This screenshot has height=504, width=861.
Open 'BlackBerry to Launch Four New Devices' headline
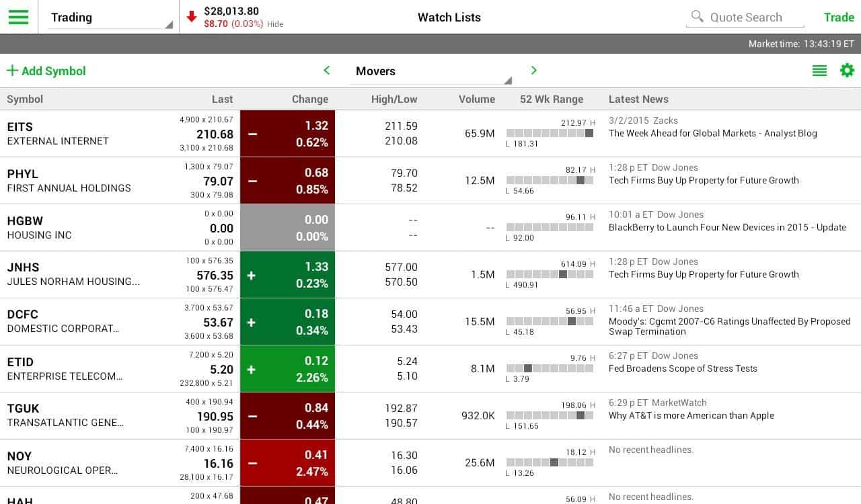tap(727, 227)
